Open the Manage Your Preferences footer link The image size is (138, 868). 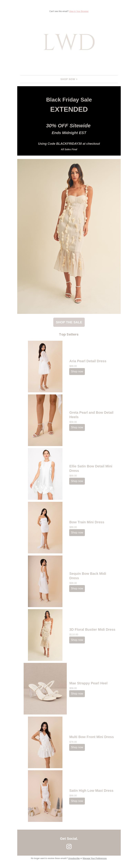click(x=95, y=858)
